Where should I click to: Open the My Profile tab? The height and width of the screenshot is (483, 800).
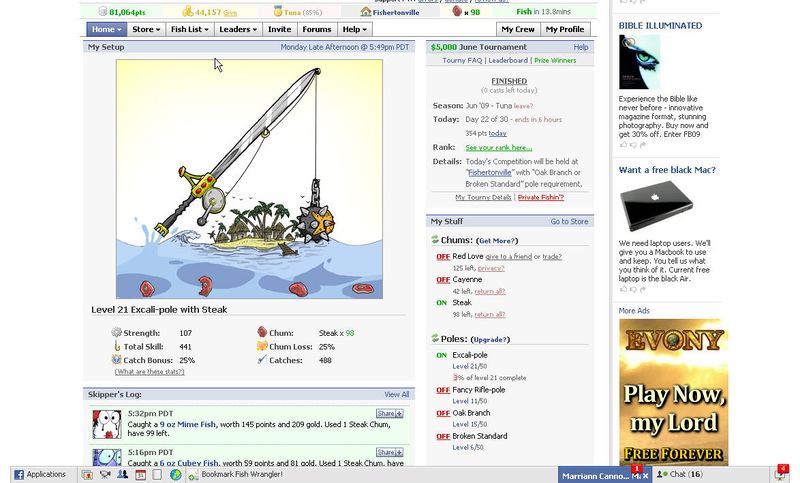point(565,29)
